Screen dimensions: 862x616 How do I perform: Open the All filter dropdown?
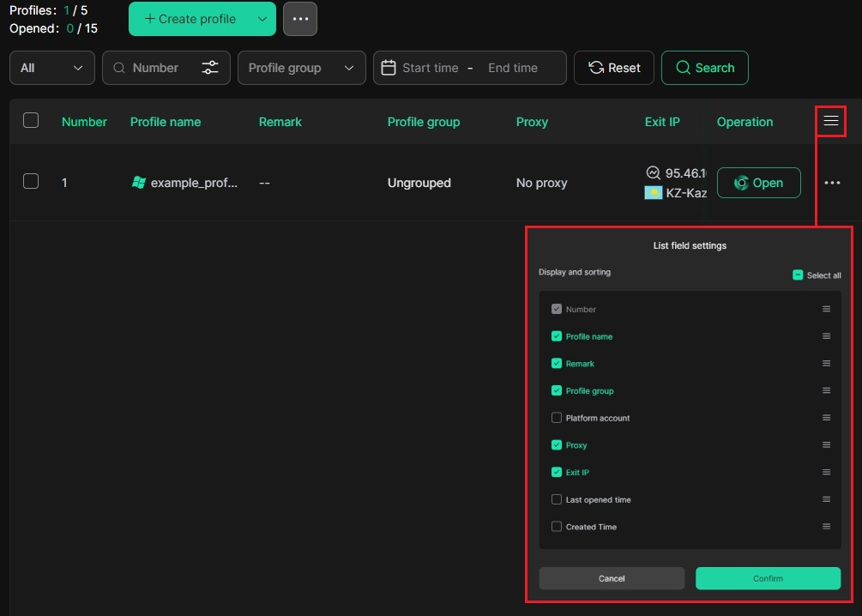pyautogui.click(x=52, y=68)
